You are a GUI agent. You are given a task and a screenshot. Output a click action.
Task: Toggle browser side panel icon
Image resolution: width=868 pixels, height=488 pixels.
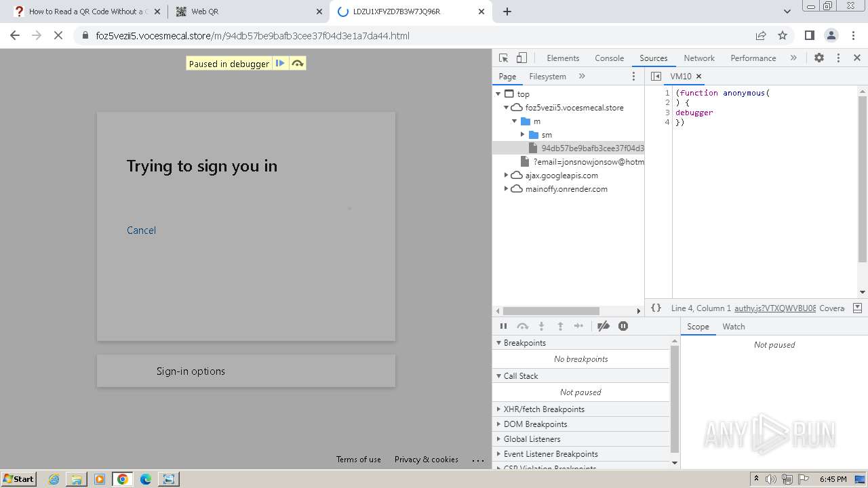point(810,36)
